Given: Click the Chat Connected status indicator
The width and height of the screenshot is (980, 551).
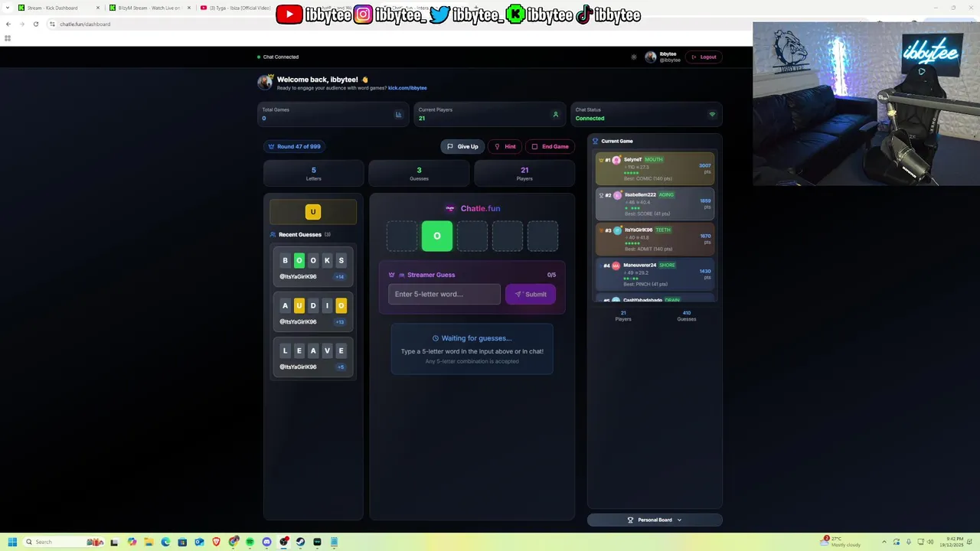Looking at the screenshot, I should tap(278, 57).
